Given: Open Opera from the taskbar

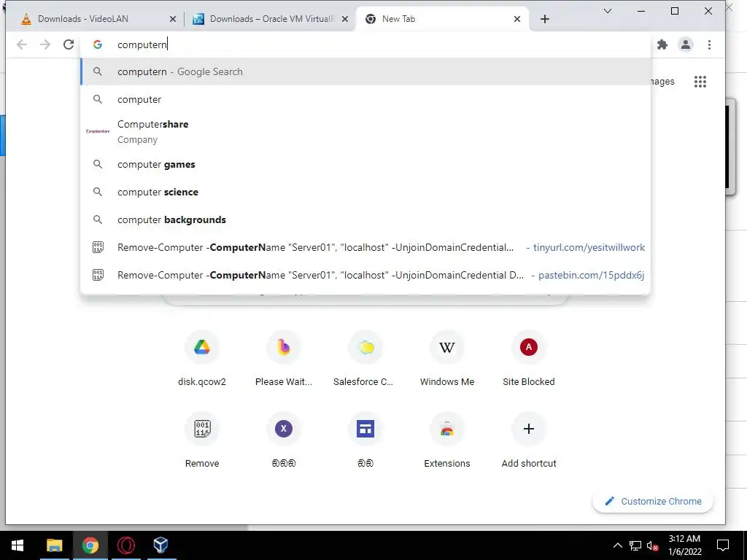Looking at the screenshot, I should 125,545.
